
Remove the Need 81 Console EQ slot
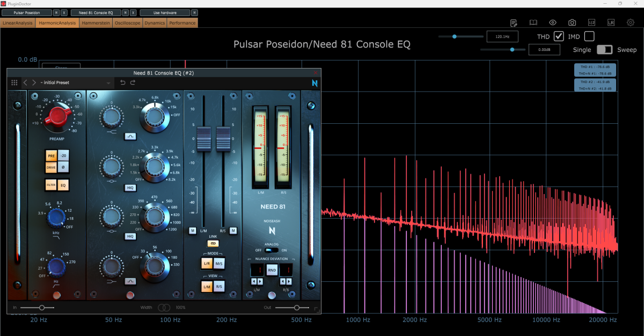[x=133, y=12]
